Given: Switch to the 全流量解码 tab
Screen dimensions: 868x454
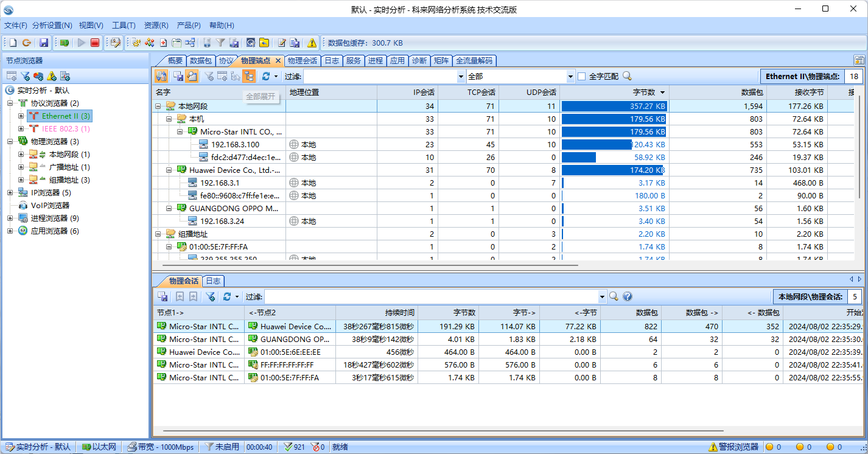Looking at the screenshot, I should point(475,60).
